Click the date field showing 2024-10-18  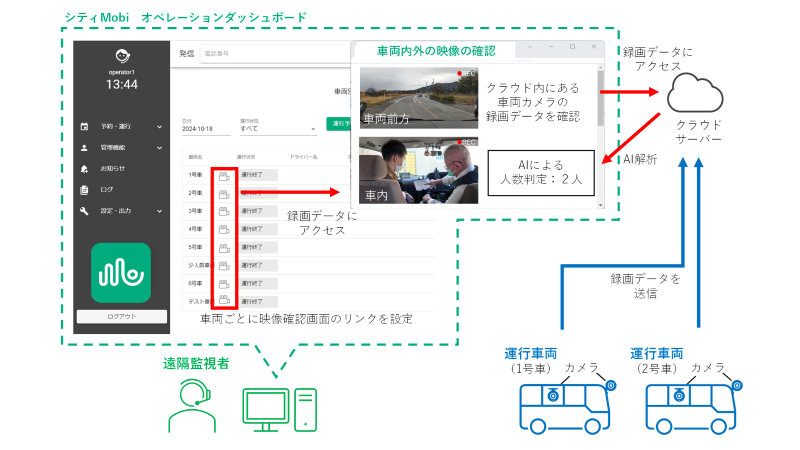tap(206, 129)
